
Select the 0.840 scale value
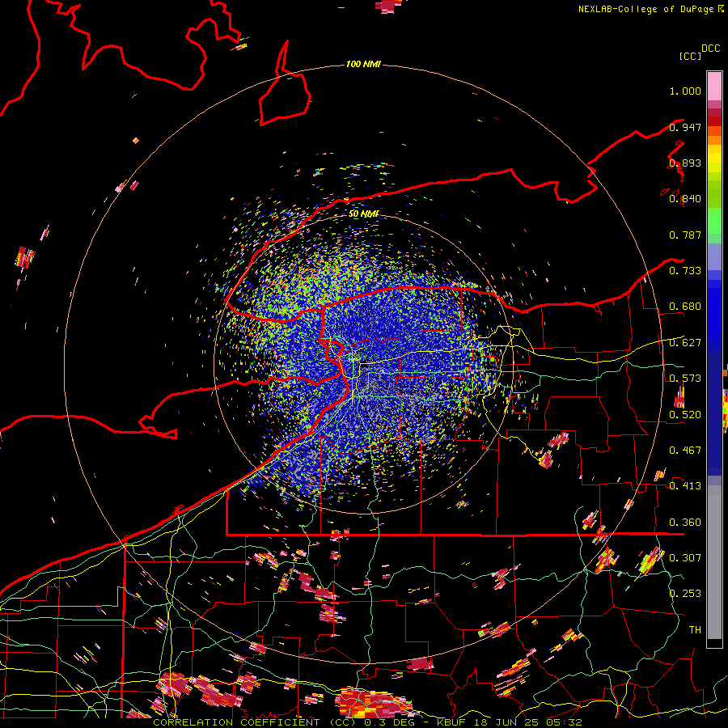click(x=685, y=199)
